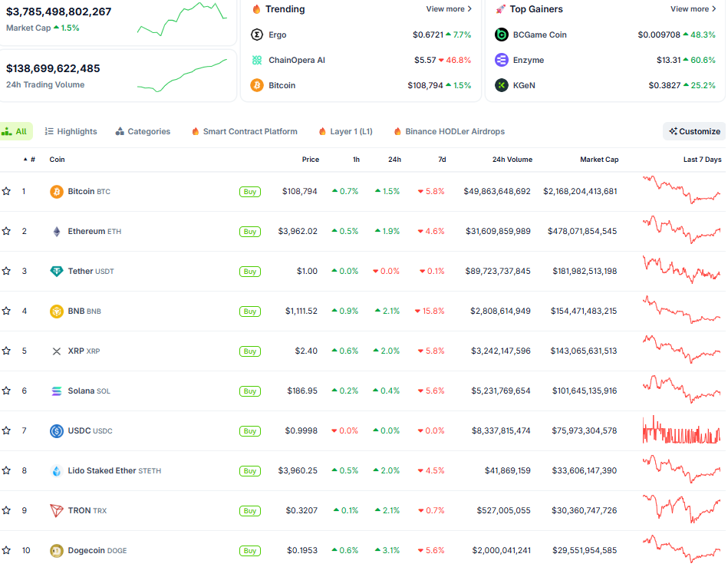Click the sort arrow on the # column

[x=25, y=159]
